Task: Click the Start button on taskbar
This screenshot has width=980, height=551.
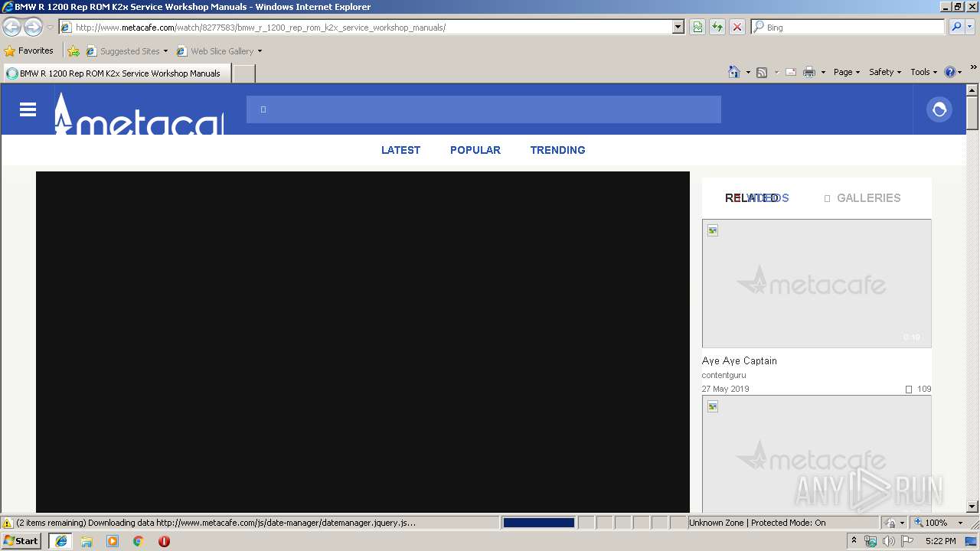Action: coord(21,541)
